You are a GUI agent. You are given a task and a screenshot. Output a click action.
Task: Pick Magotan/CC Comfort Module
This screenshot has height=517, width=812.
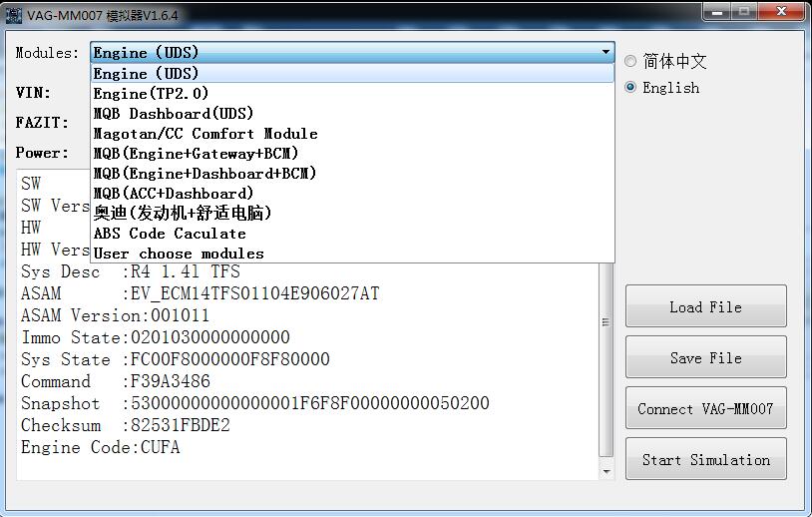(352, 134)
